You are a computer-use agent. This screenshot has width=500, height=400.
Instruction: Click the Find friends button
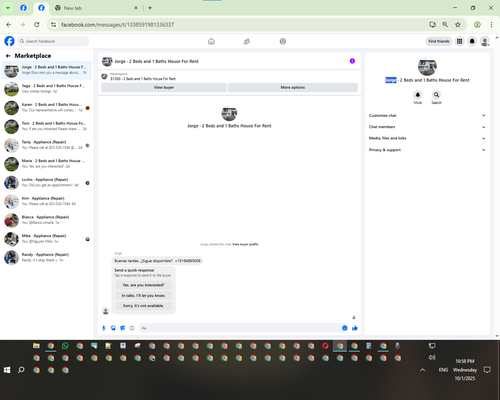439,41
